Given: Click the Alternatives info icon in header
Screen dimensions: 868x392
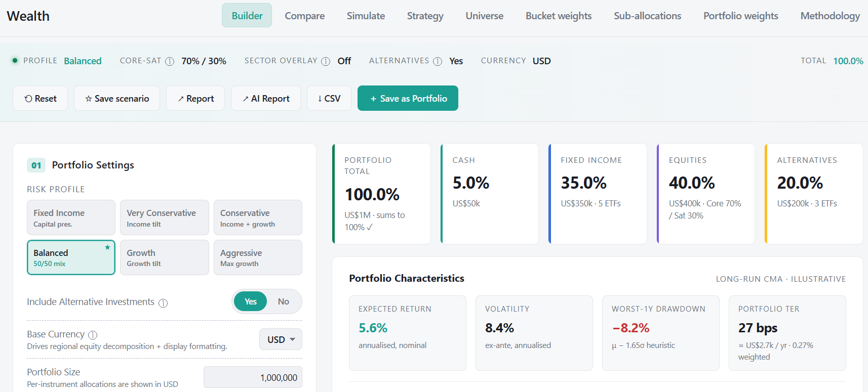Looking at the screenshot, I should coord(438,61).
